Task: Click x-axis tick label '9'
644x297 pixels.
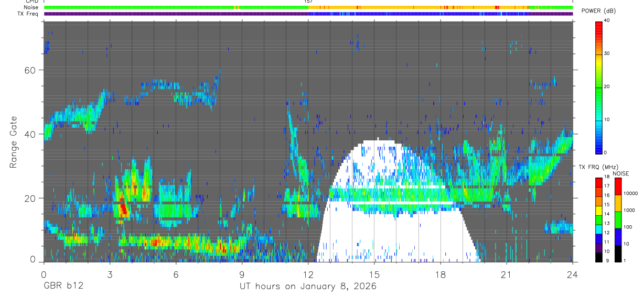Action: click(242, 274)
